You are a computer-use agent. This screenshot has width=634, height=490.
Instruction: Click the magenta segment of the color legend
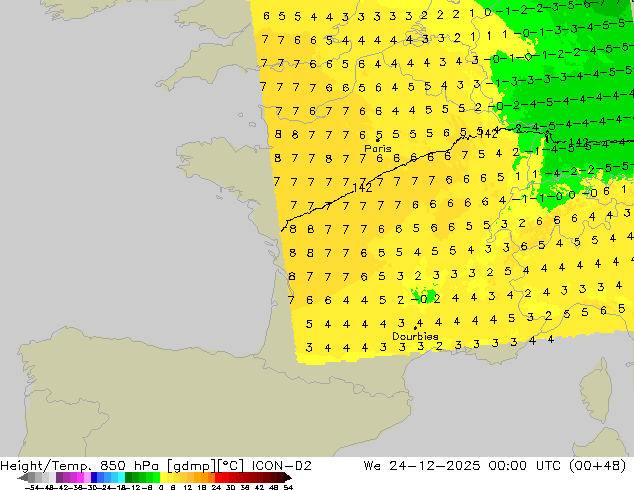(80, 477)
